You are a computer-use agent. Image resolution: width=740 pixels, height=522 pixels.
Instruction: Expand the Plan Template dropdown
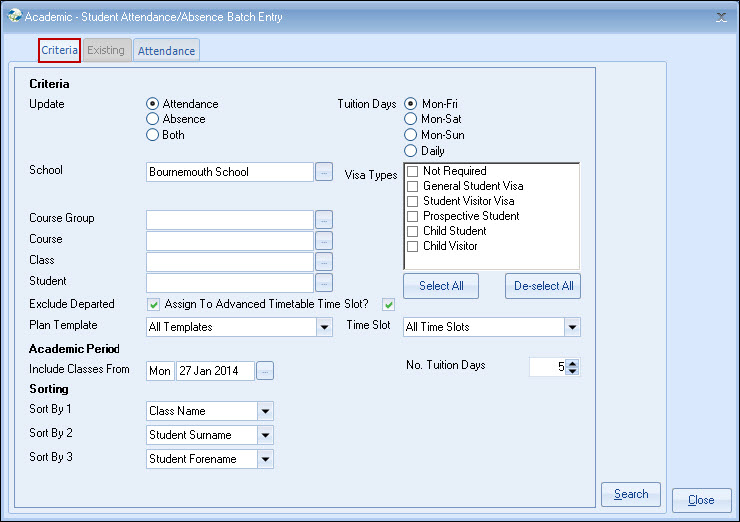click(324, 327)
